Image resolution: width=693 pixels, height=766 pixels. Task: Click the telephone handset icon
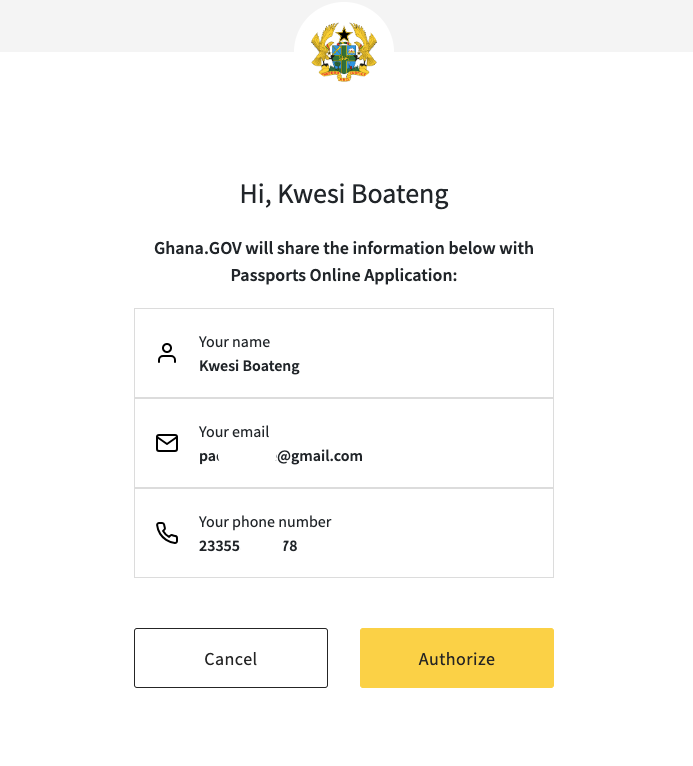click(x=167, y=533)
